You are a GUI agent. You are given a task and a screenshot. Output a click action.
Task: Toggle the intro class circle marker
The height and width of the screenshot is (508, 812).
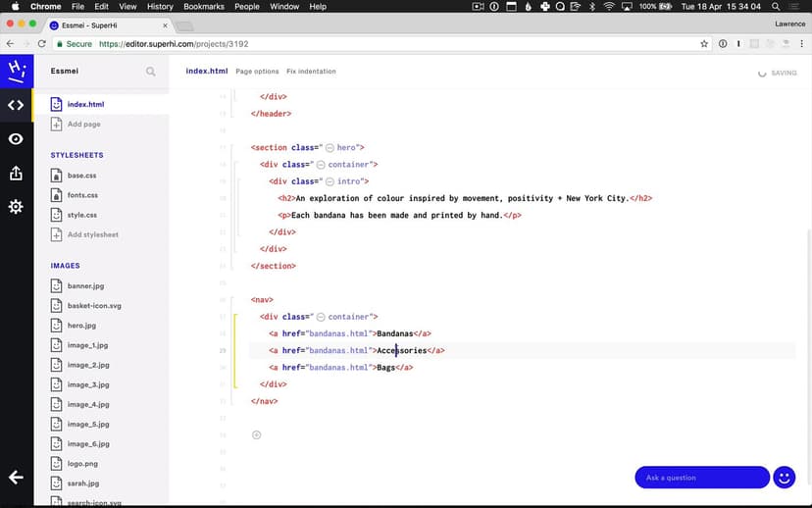(330, 181)
